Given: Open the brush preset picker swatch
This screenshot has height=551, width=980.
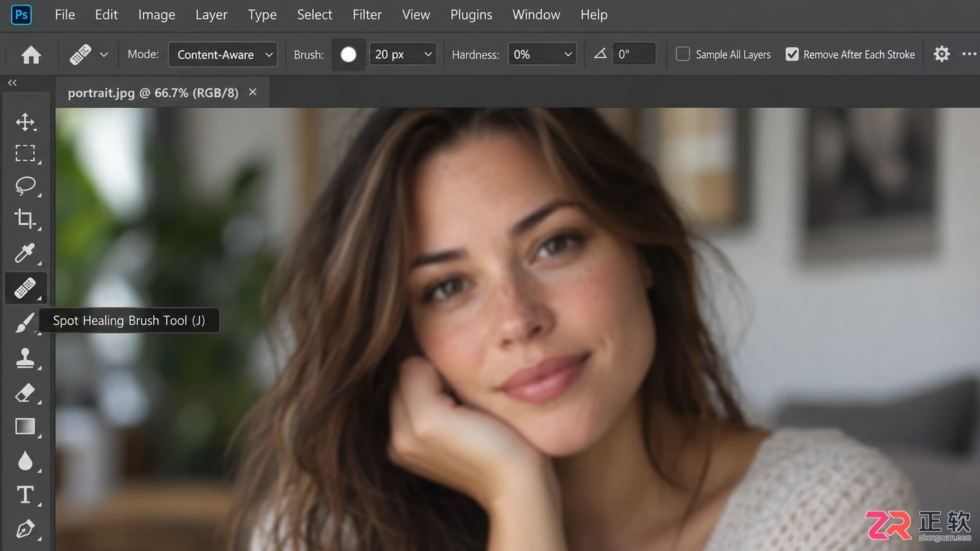Looking at the screenshot, I should tap(348, 54).
